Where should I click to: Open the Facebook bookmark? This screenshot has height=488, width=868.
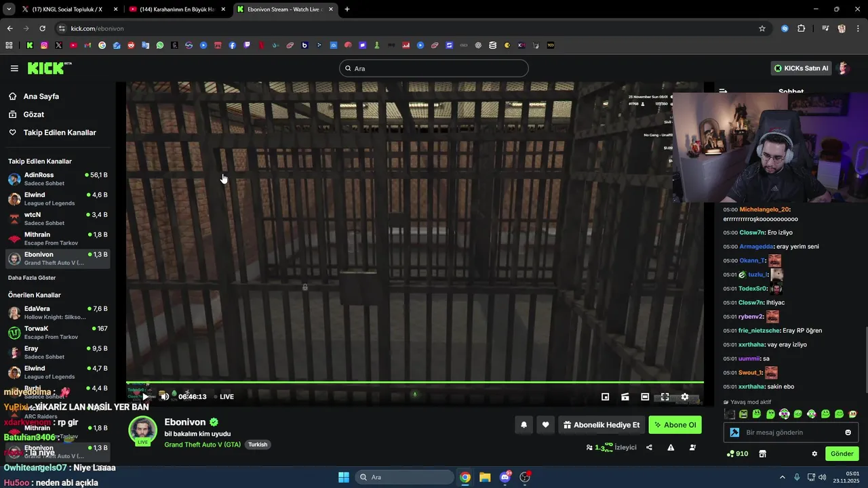pyautogui.click(x=233, y=45)
